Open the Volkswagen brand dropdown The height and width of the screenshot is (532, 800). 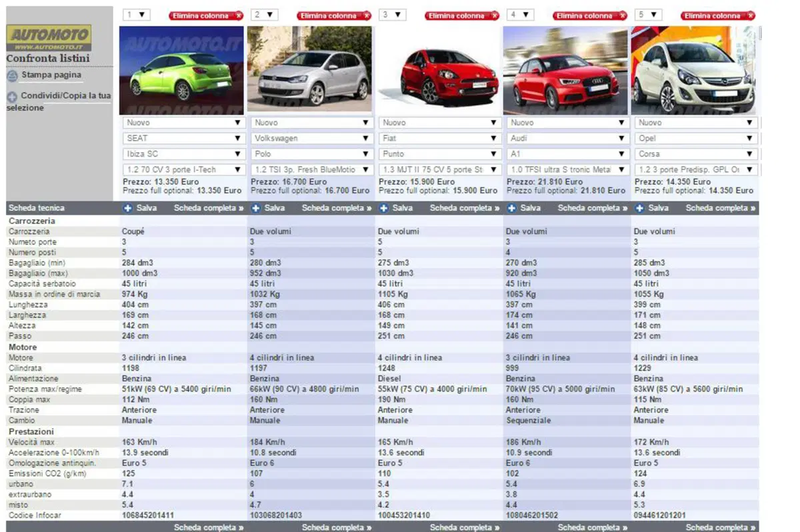[311, 138]
